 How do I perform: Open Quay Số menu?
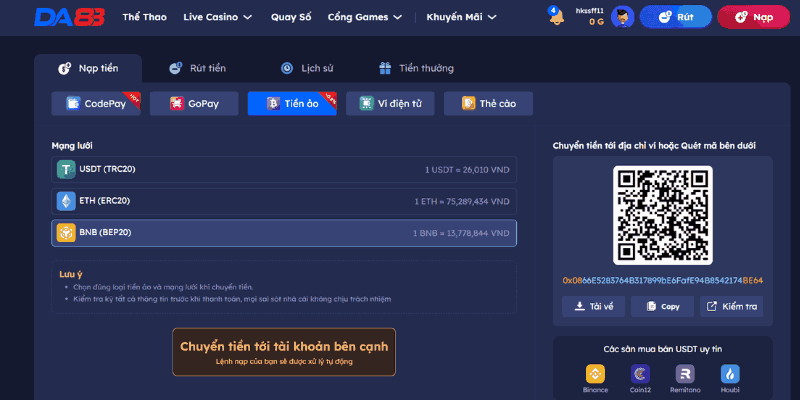click(291, 17)
